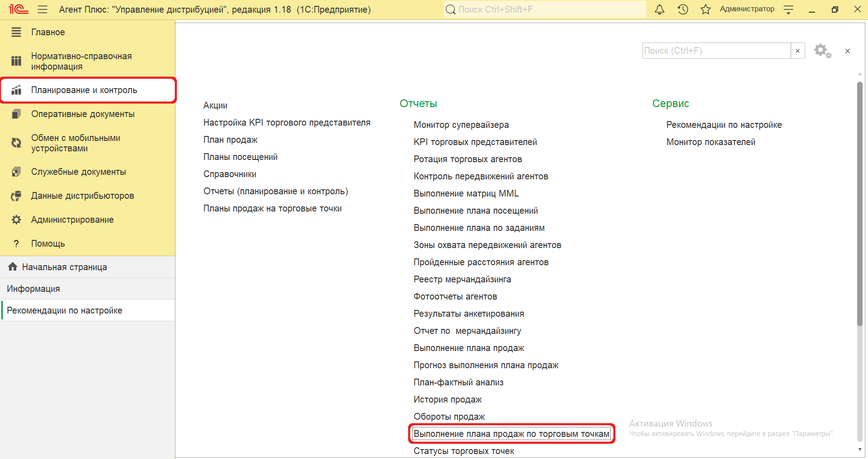Open the hamburger main menu icon
Viewport: 868px width, 459px height.
point(42,9)
